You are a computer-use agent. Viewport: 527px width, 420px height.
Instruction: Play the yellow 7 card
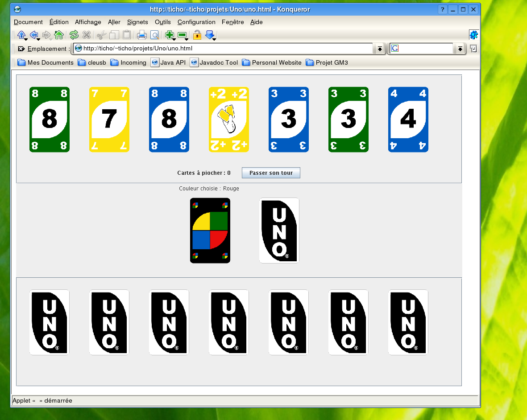(109, 119)
